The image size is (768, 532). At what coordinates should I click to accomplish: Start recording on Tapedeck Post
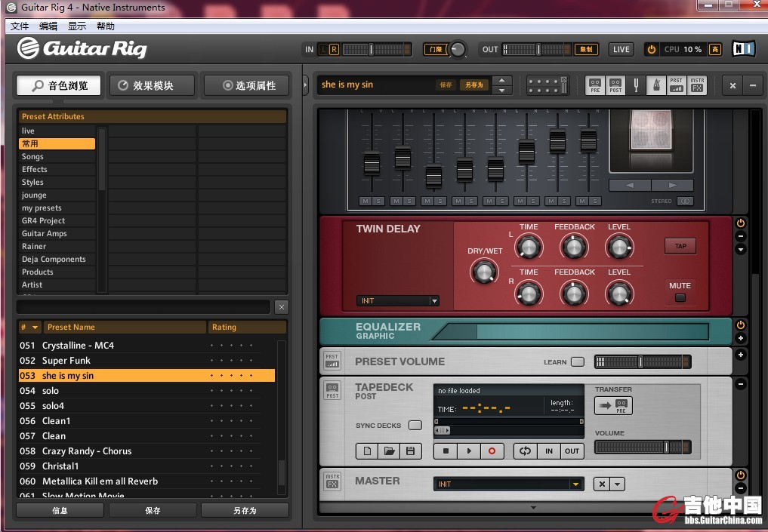tap(492, 451)
